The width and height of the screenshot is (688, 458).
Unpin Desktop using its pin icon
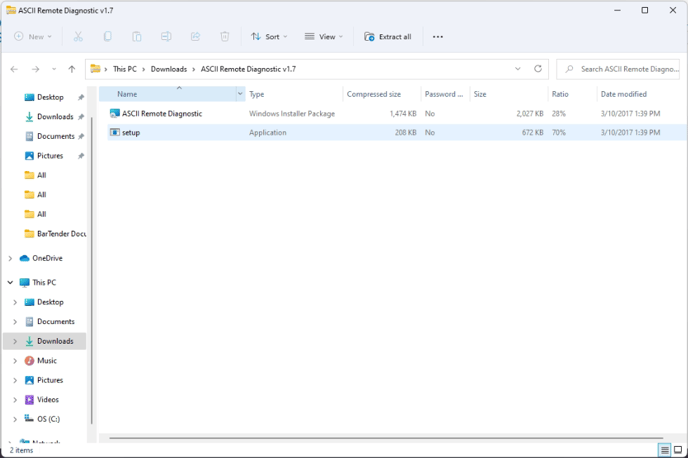tap(81, 97)
